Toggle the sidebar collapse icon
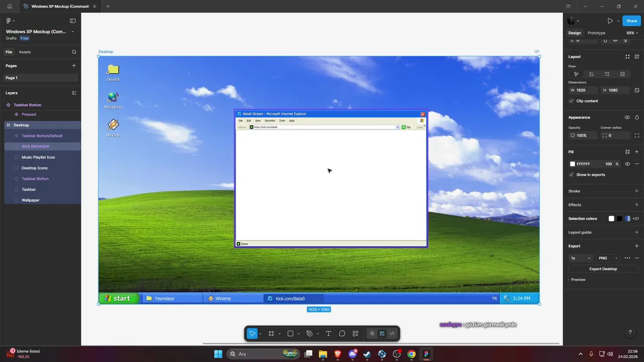This screenshot has height=362, width=644. pos(72,21)
